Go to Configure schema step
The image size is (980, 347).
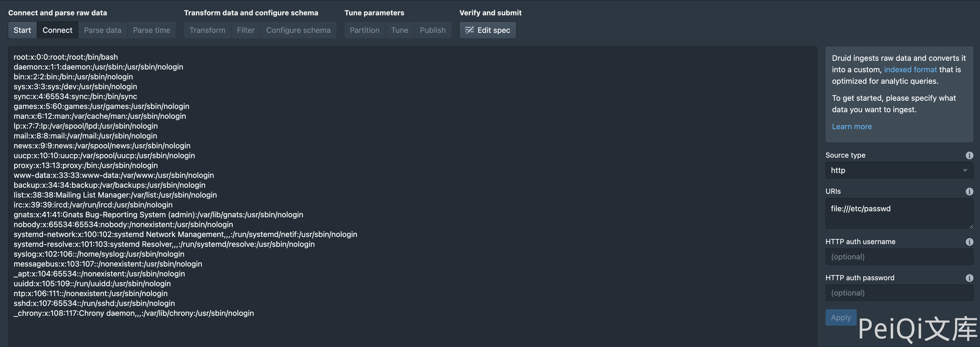[298, 30]
